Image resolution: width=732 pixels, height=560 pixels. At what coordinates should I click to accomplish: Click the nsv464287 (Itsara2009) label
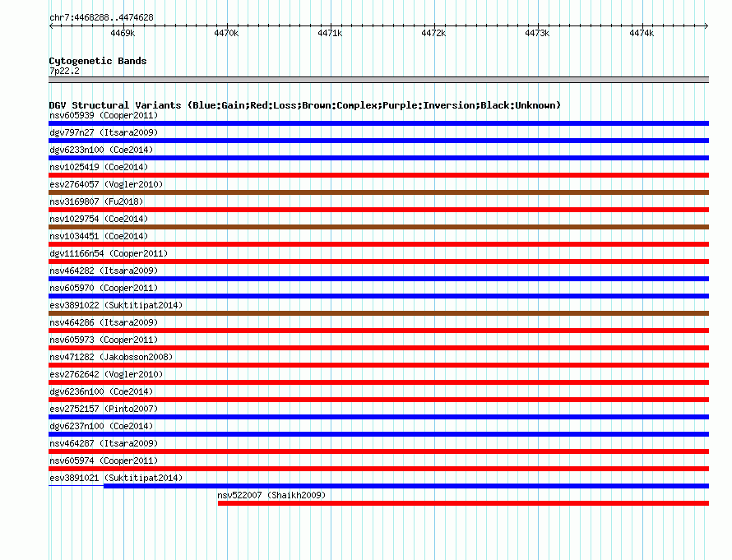pyautogui.click(x=104, y=443)
